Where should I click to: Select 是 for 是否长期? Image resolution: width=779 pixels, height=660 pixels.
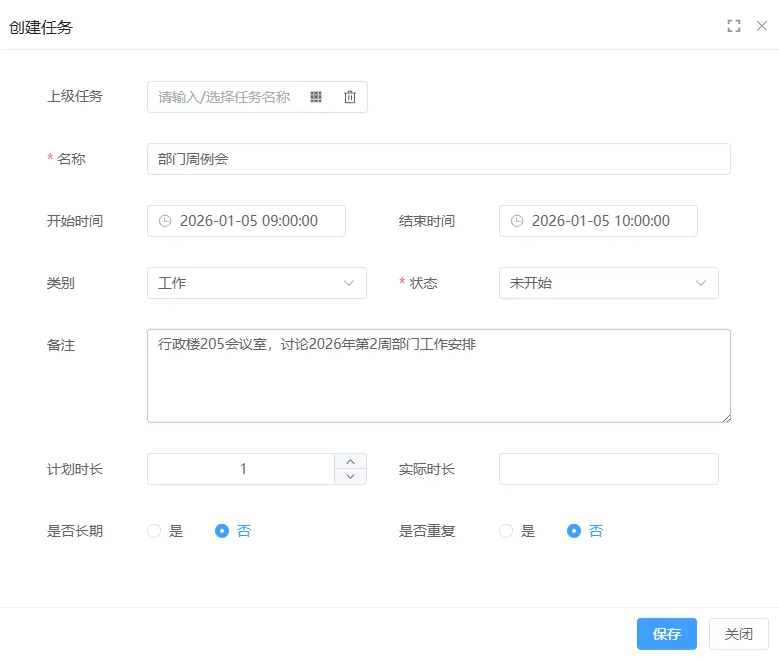(154, 531)
